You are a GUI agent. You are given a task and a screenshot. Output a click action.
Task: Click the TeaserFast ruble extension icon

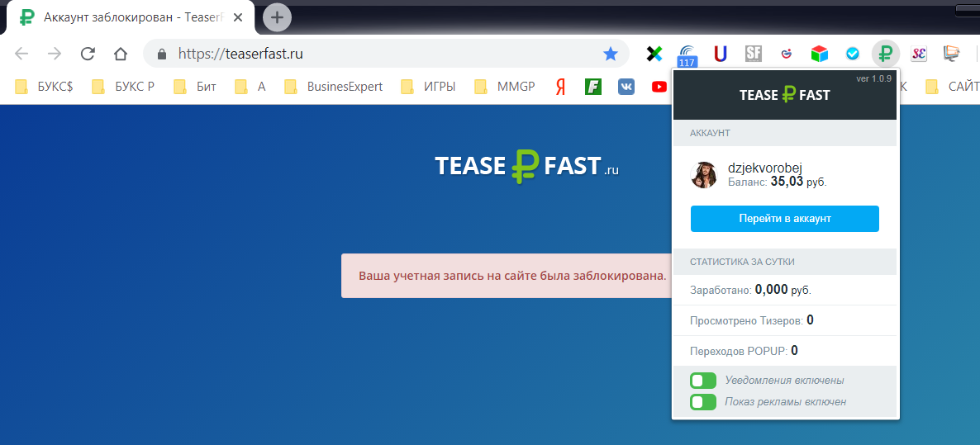885,54
